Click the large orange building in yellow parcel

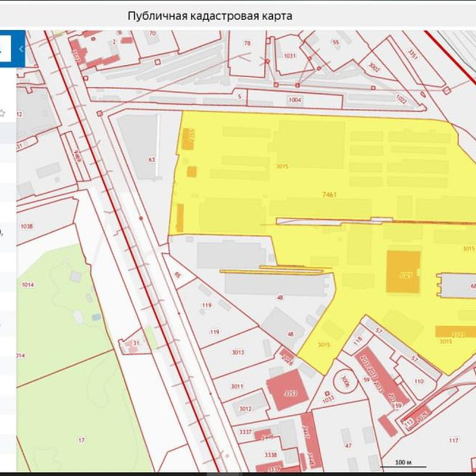click(404, 272)
